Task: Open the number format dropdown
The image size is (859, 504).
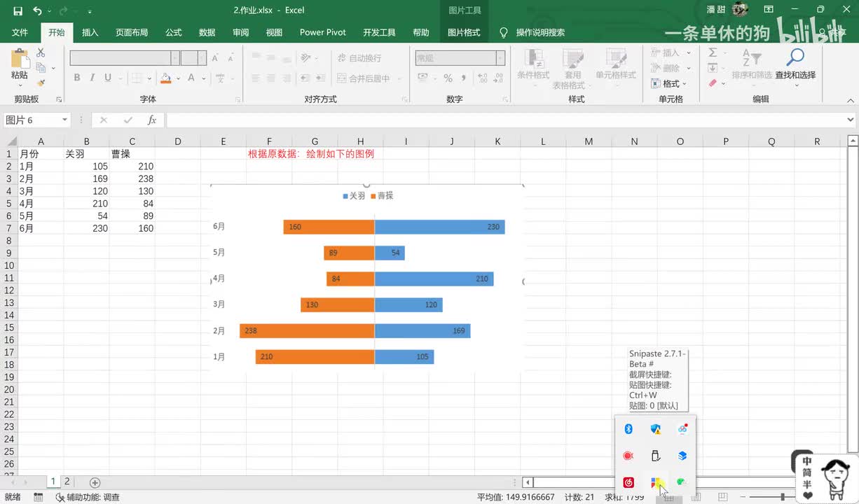Action: 499,58
